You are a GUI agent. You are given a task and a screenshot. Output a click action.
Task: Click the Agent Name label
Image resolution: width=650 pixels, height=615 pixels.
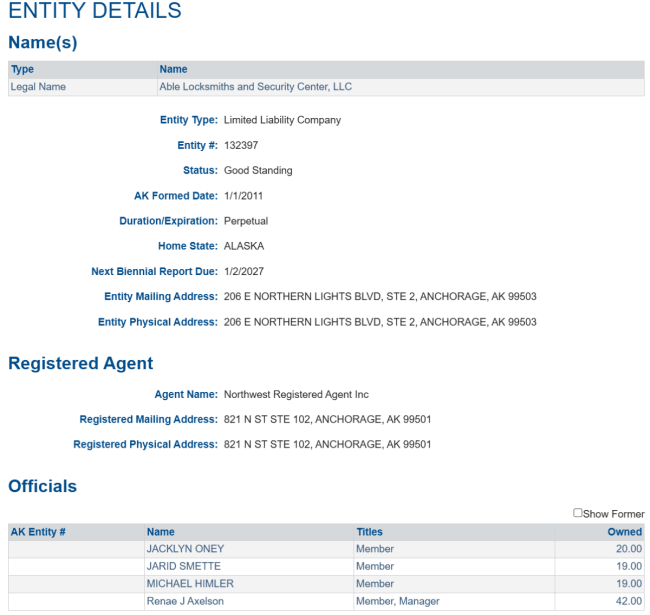186,394
